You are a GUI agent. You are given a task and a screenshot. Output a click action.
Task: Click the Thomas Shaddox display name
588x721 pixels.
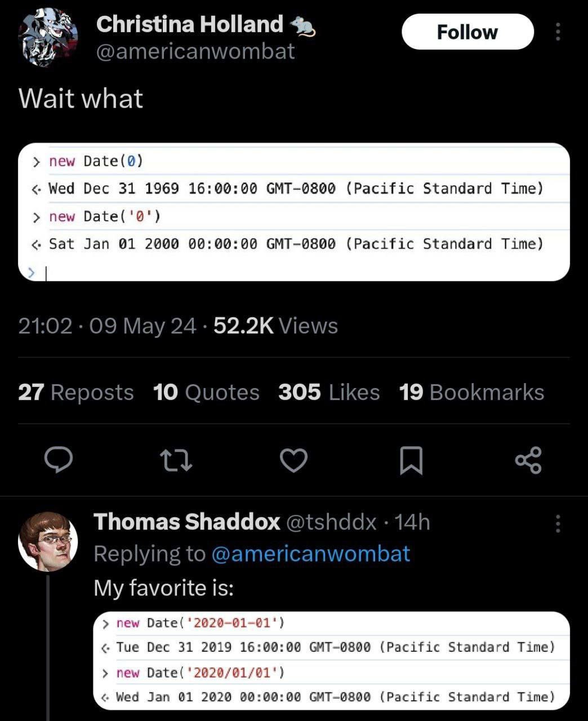186,522
